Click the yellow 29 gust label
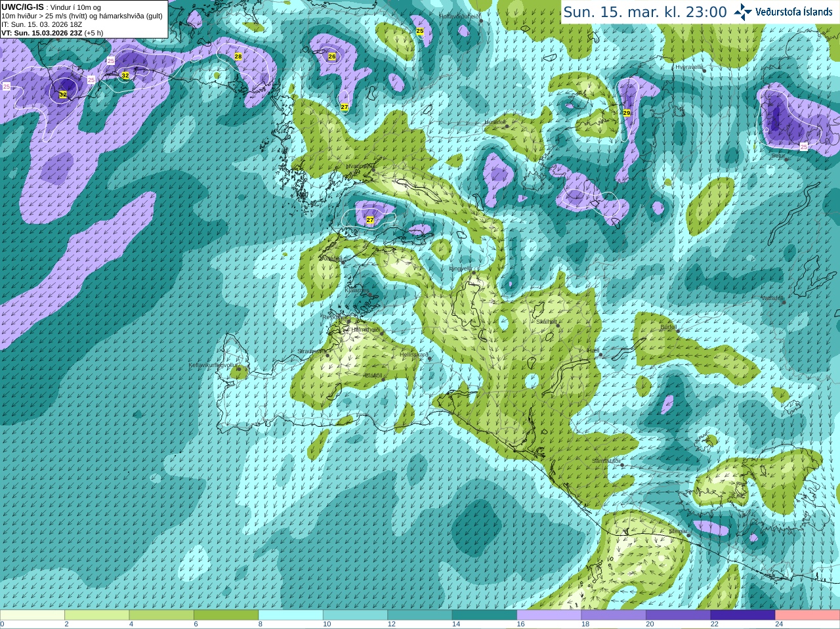Image resolution: width=840 pixels, height=629 pixels. (x=627, y=113)
